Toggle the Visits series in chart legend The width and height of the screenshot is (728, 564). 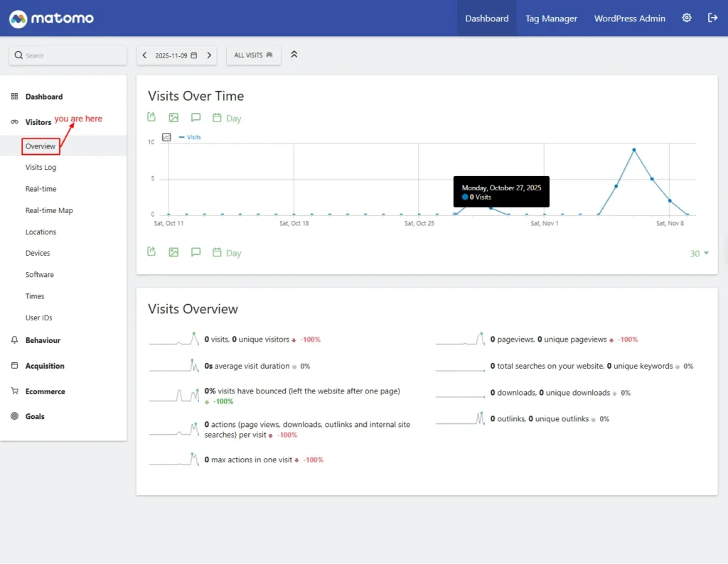[x=191, y=137]
